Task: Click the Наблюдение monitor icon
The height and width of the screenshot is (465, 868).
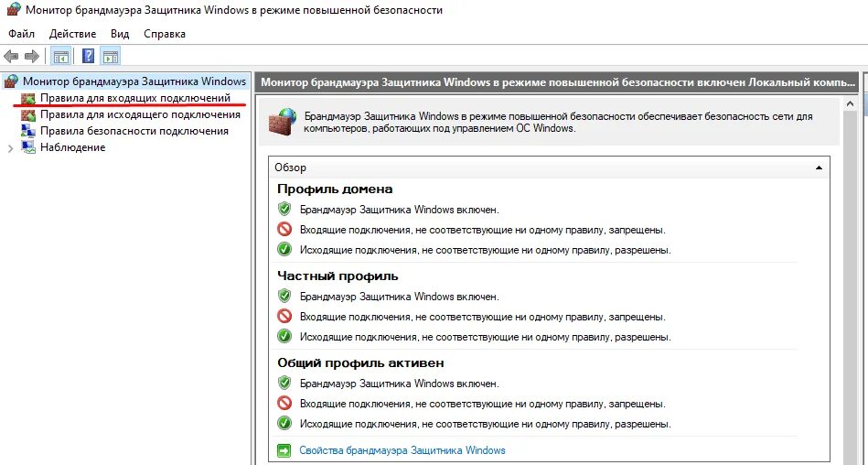Action: [28, 147]
